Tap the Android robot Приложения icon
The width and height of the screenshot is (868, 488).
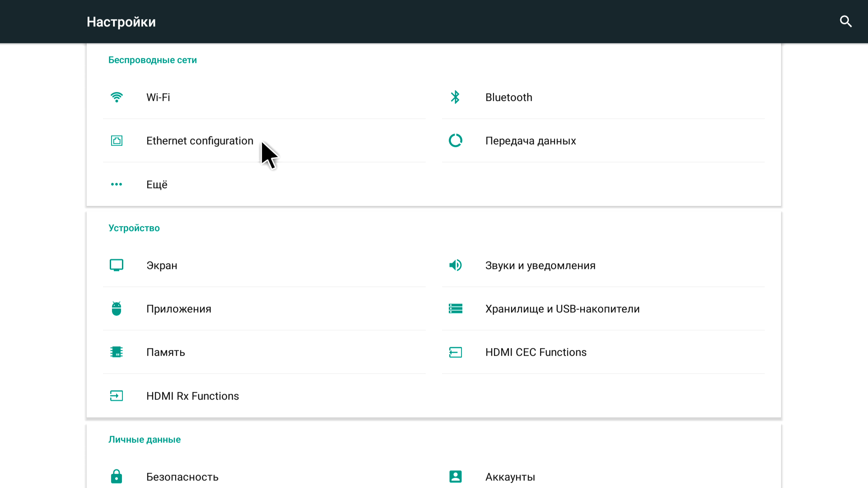(117, 308)
